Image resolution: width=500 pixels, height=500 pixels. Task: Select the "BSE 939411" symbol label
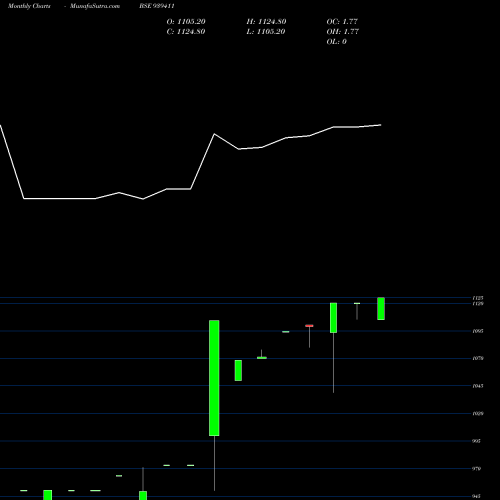pyautogui.click(x=157, y=6)
